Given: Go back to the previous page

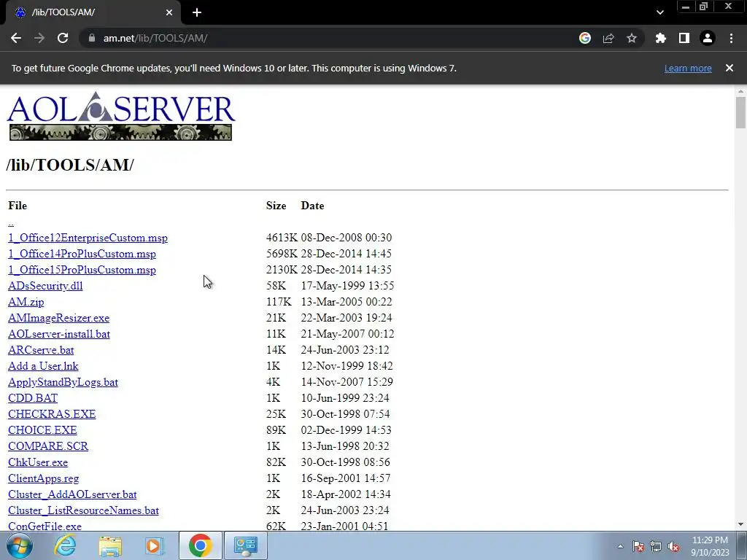Looking at the screenshot, I should [x=16, y=38].
